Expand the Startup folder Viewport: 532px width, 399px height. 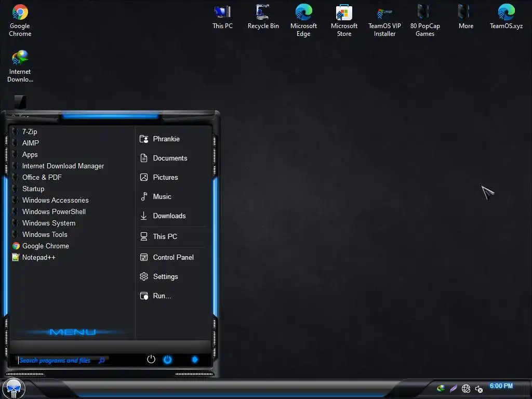72,189
